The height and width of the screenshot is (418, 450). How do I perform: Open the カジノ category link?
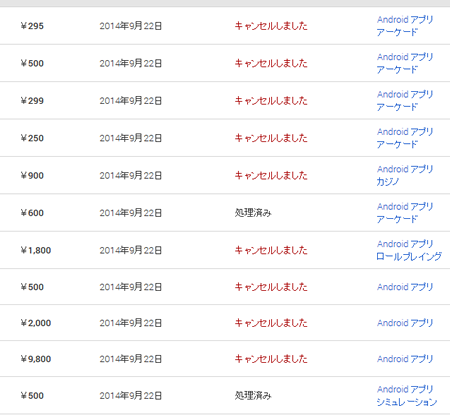click(388, 182)
